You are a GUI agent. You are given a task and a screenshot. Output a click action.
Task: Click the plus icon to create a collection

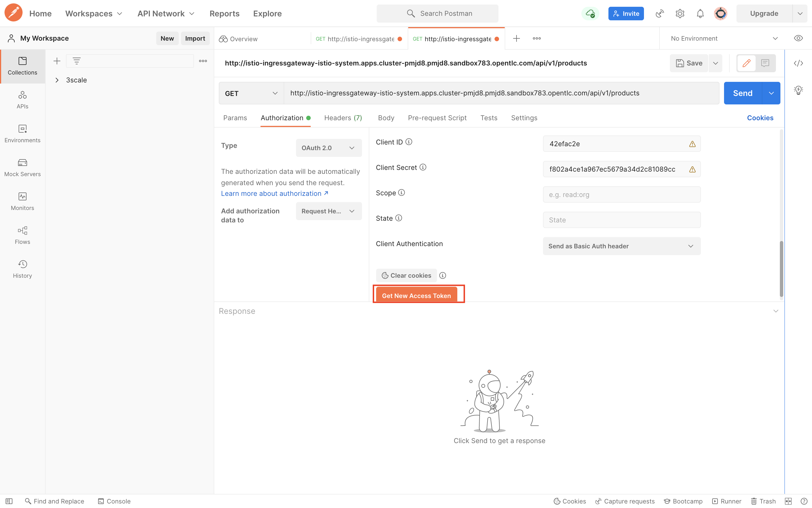(x=57, y=61)
